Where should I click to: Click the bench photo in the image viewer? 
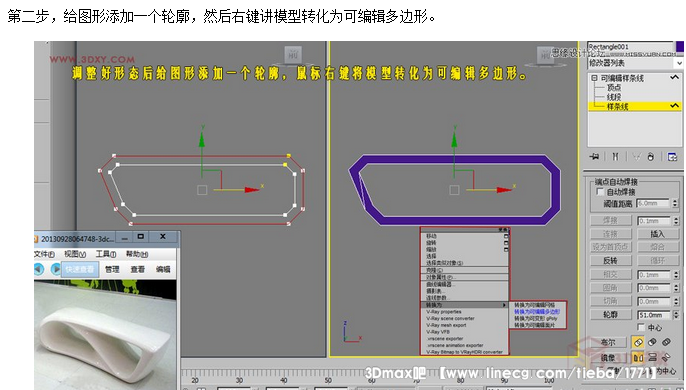105,335
